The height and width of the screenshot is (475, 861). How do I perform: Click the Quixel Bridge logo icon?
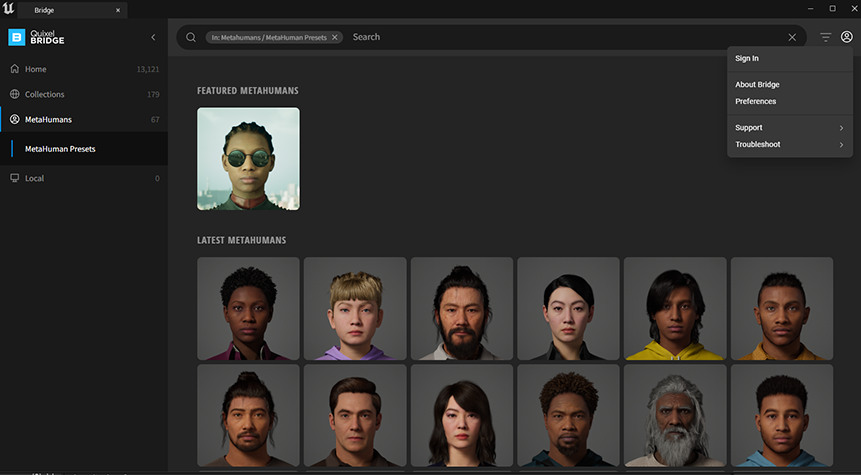coord(16,37)
